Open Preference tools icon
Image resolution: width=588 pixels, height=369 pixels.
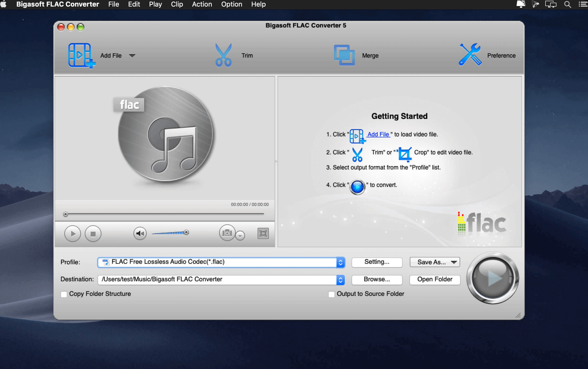[x=470, y=55]
